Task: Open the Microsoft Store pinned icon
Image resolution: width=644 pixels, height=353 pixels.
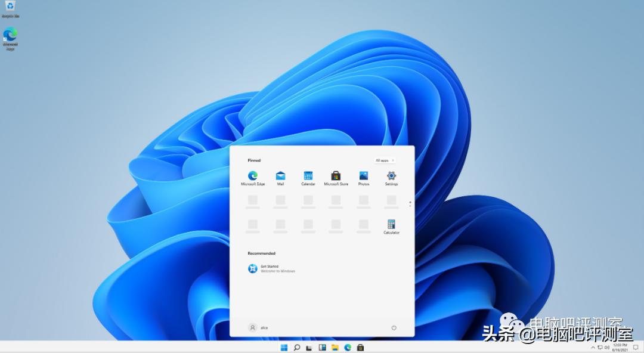Action: pos(335,177)
